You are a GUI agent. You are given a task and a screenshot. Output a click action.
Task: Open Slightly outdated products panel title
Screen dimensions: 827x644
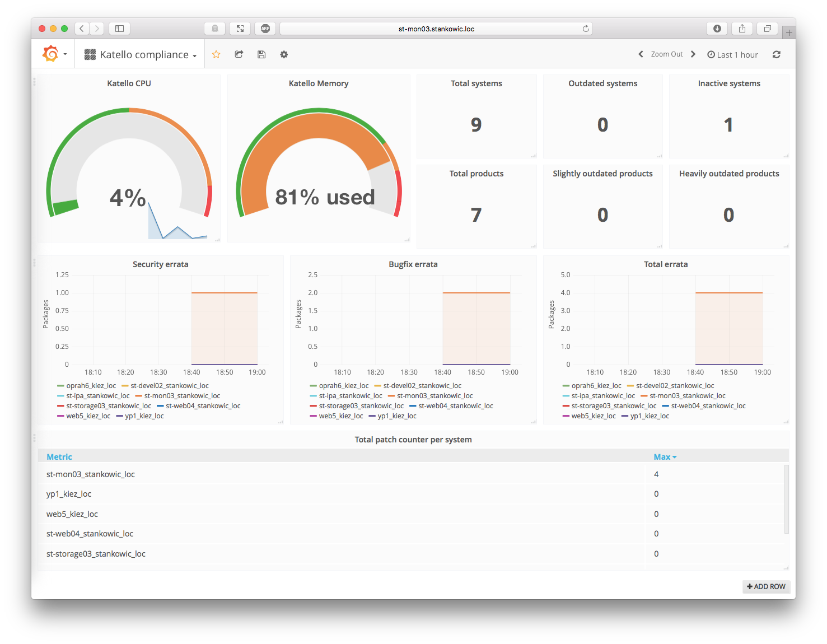(x=602, y=174)
